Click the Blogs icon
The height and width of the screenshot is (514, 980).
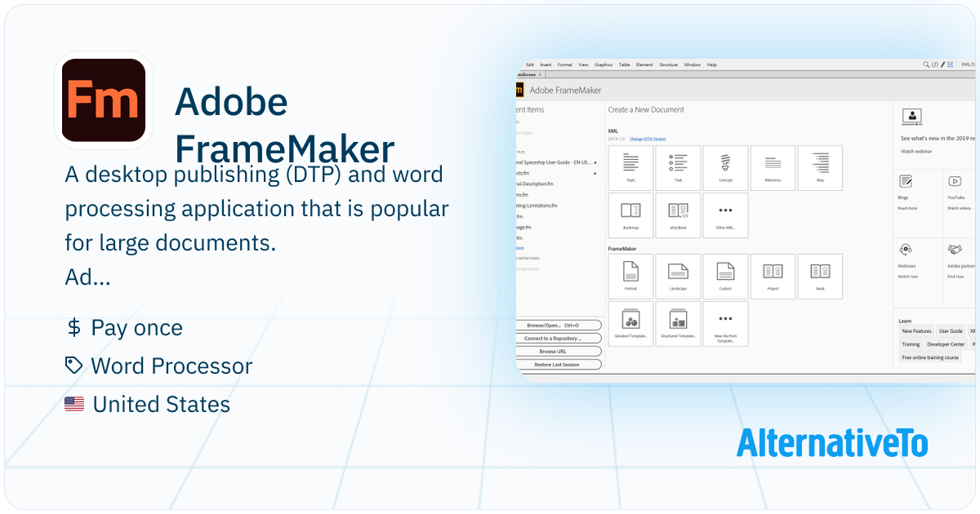click(x=905, y=181)
